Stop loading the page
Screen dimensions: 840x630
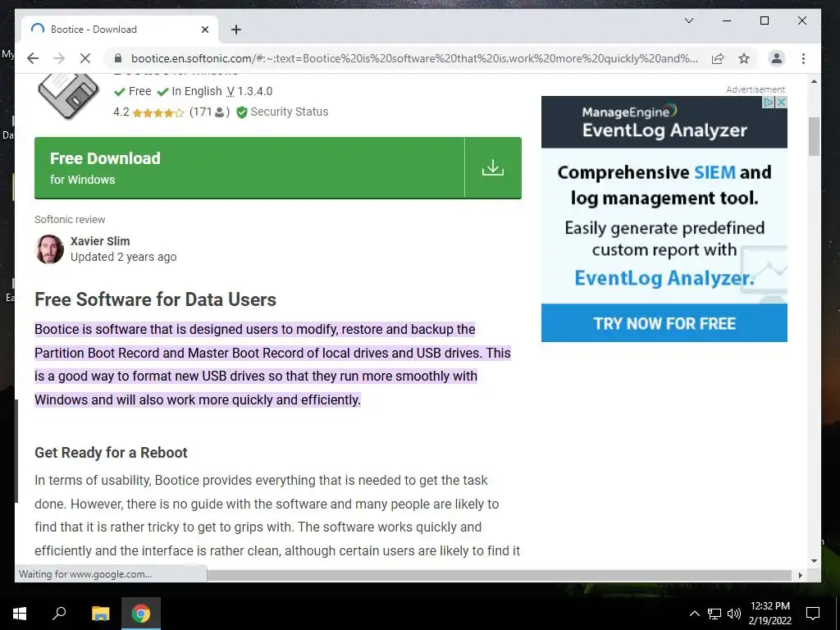tap(85, 58)
